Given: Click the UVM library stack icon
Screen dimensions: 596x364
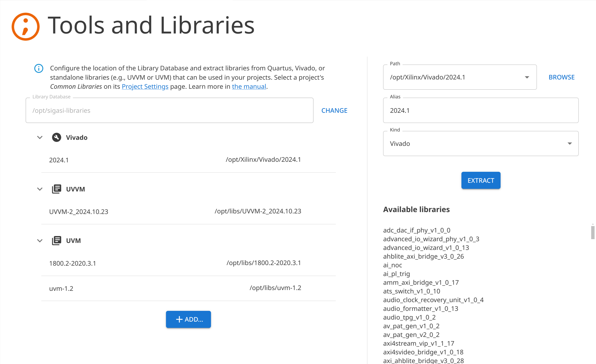Looking at the screenshot, I should [x=57, y=240].
